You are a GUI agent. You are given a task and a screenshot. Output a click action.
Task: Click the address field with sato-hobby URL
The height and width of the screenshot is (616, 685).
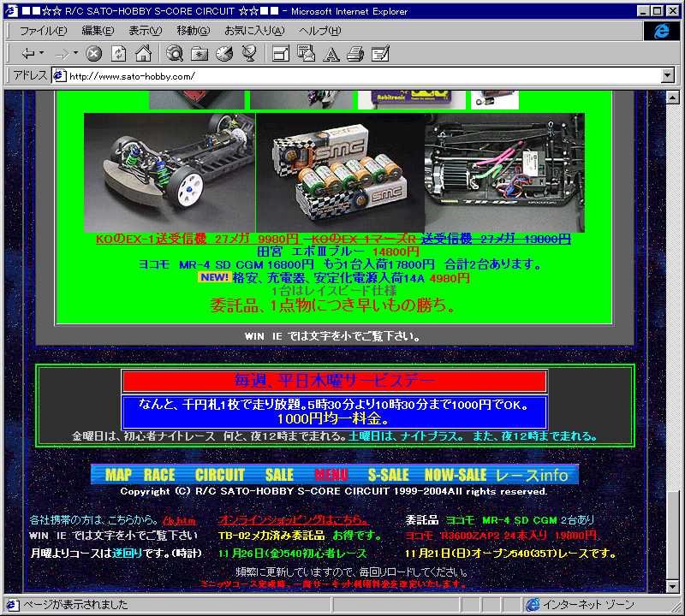pos(356,76)
